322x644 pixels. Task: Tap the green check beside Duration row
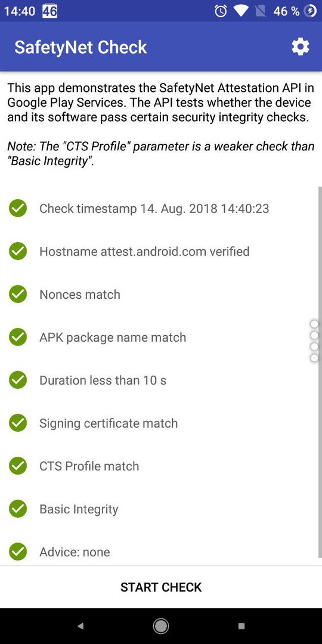click(x=18, y=380)
